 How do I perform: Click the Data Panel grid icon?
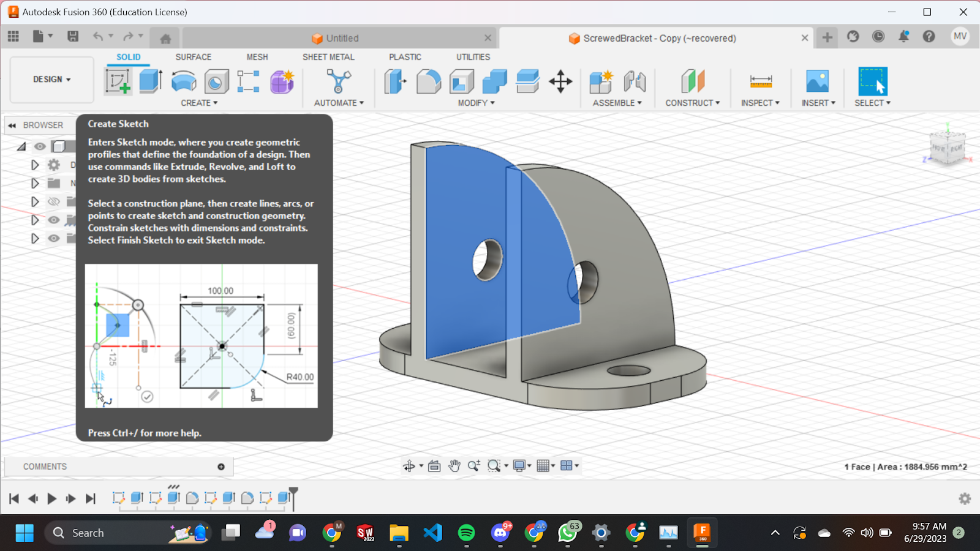pos(13,36)
